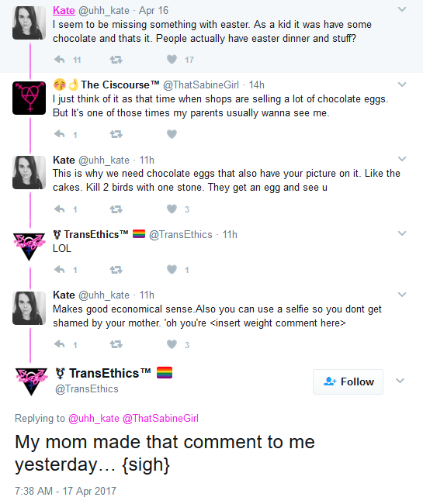Open more options for Kate's Apr 16 tweet
Screen dimensions: 423x504
[x=402, y=9]
